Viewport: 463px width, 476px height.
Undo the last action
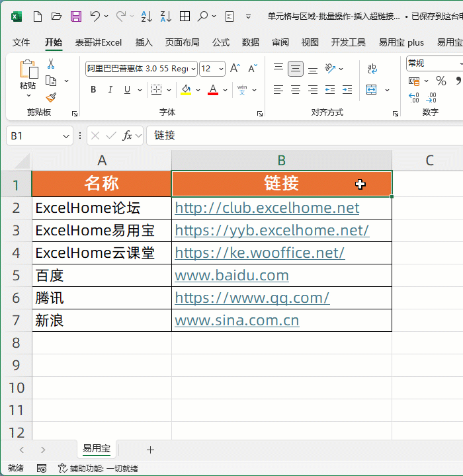[95, 17]
